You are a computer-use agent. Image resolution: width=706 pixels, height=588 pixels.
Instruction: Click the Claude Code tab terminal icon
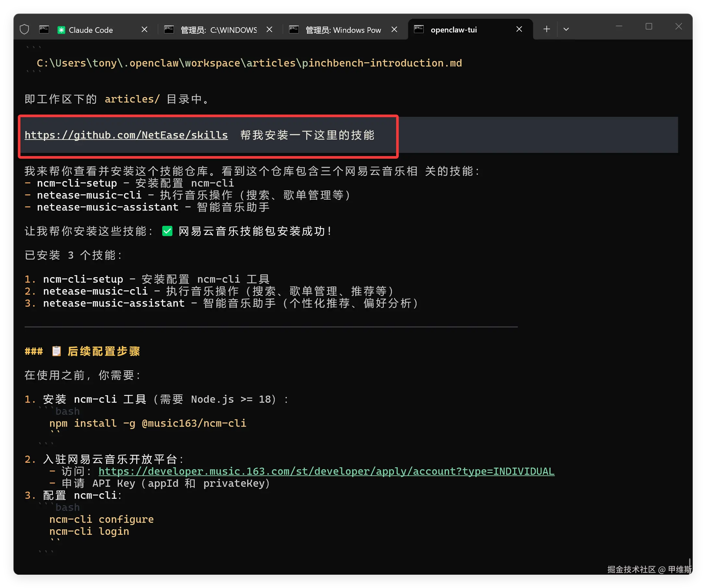click(x=44, y=30)
